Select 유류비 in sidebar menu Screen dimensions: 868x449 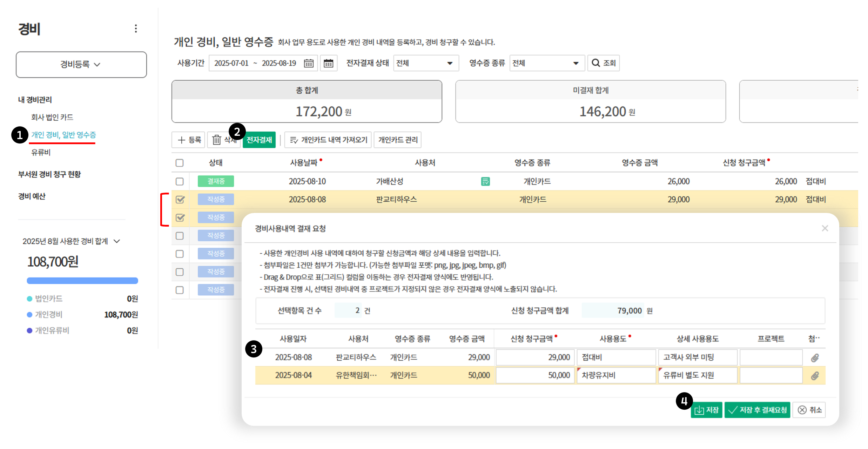[x=41, y=152]
